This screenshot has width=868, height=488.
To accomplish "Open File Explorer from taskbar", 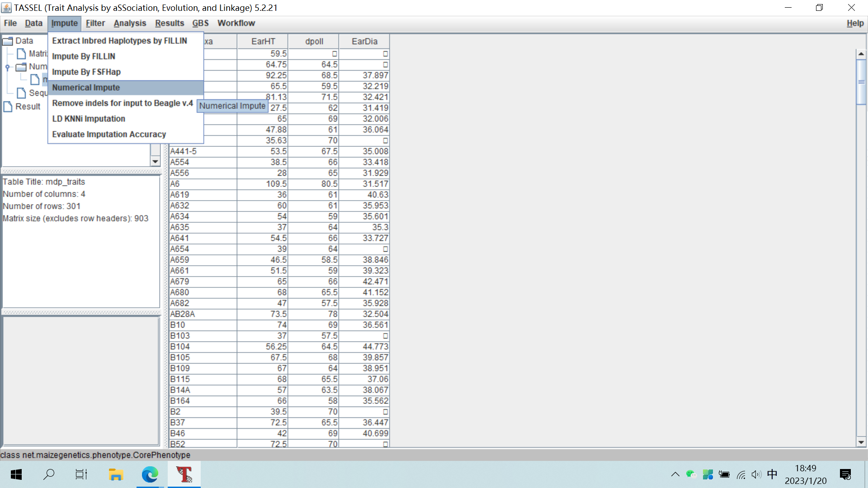I will (116, 474).
